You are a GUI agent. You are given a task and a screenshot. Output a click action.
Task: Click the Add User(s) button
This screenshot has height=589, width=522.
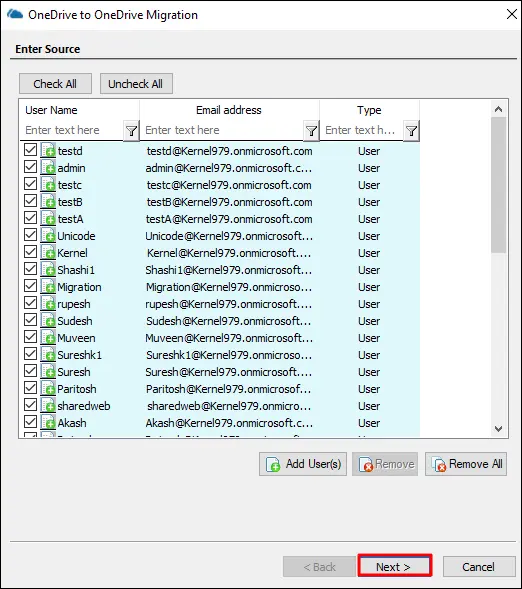click(x=303, y=464)
